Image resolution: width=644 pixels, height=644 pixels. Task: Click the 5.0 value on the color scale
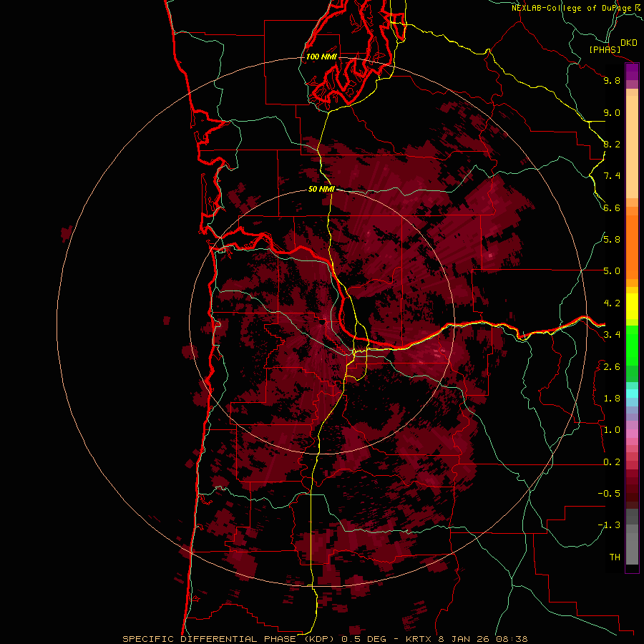point(612,271)
